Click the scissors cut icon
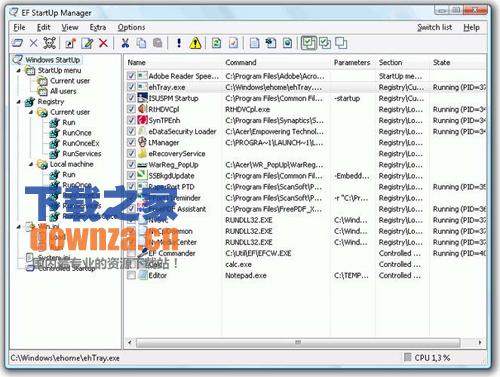 125,43
